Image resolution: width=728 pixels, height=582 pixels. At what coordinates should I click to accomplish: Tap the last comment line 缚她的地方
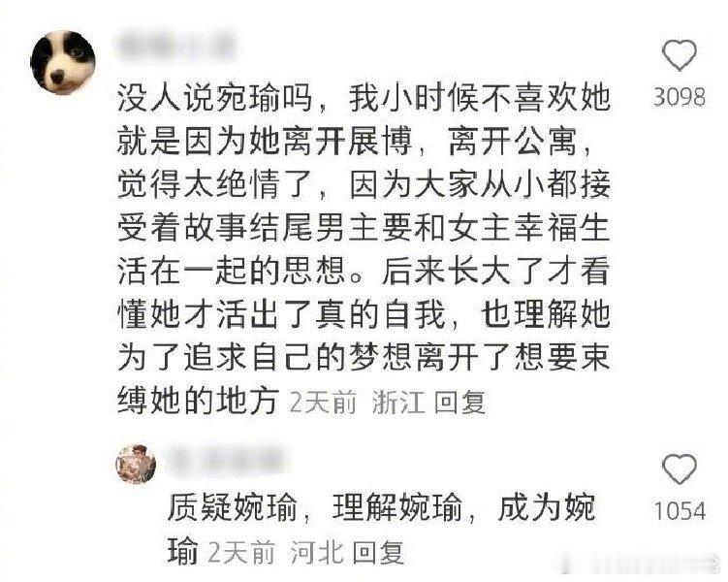coord(198,401)
